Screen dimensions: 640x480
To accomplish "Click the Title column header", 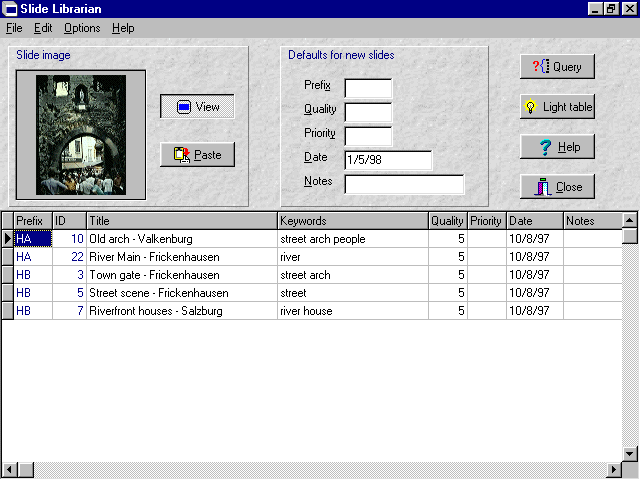I will (181, 221).
